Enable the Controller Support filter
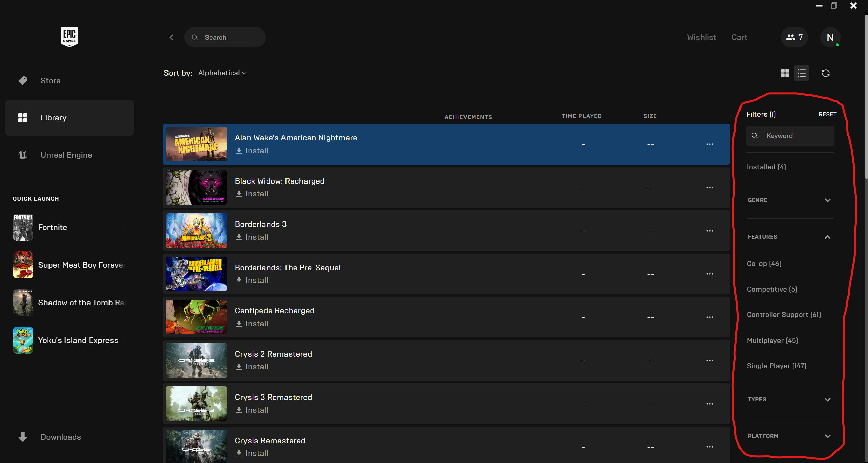868x463 pixels. [784, 315]
